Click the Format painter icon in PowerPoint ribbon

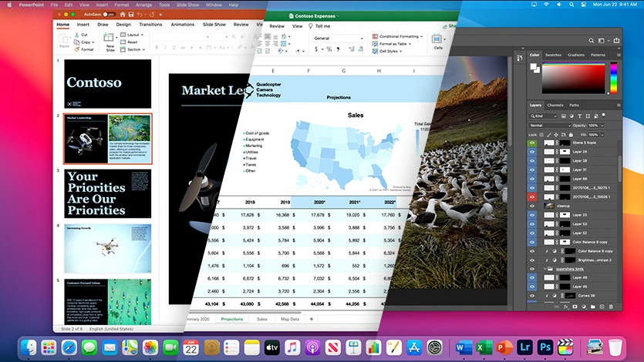click(77, 49)
